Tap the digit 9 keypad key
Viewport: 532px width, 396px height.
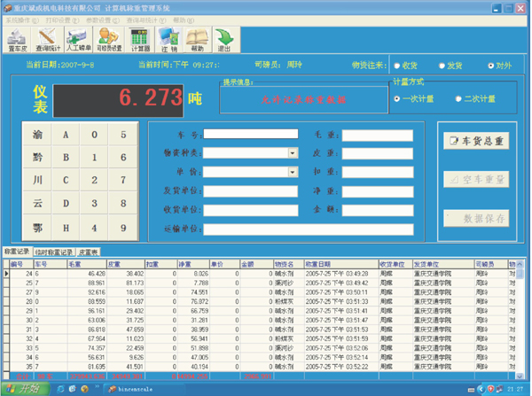tap(123, 228)
